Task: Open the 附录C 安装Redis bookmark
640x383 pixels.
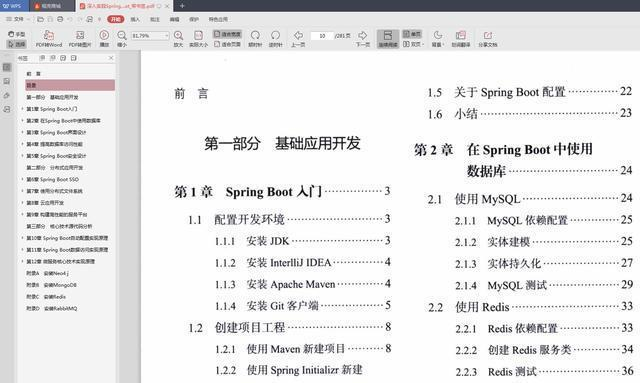Action: (x=46, y=296)
